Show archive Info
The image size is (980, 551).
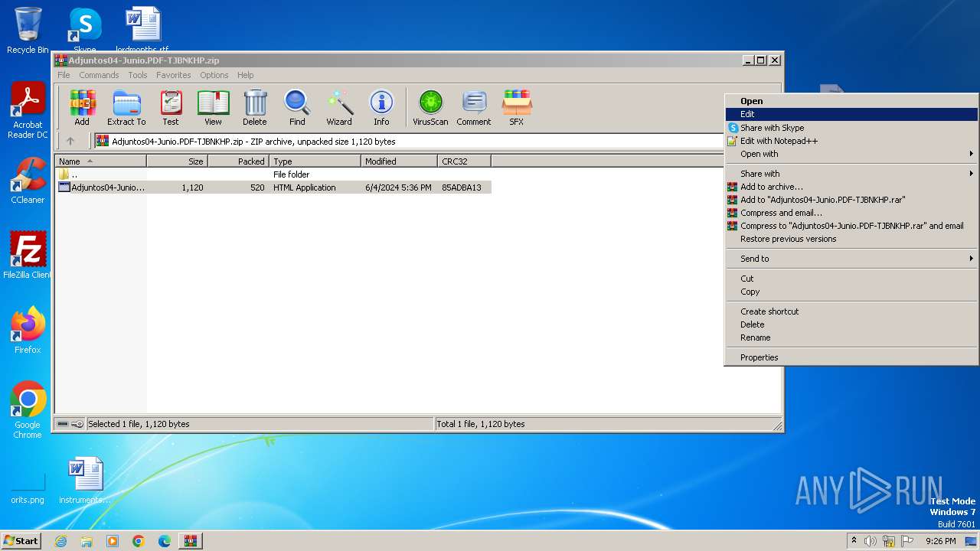tap(381, 108)
